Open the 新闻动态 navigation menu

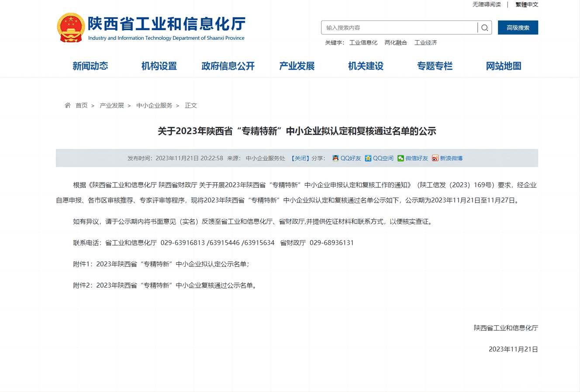point(90,66)
